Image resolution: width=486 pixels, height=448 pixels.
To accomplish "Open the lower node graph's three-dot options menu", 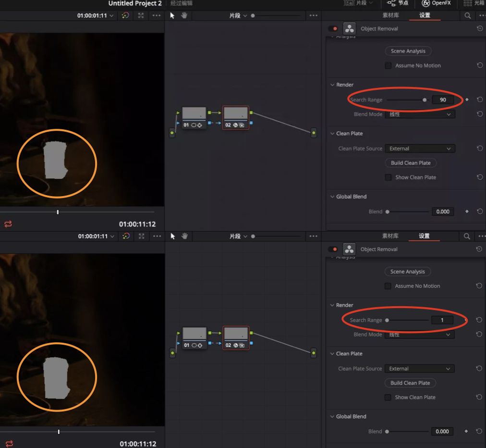I will pyautogui.click(x=314, y=236).
